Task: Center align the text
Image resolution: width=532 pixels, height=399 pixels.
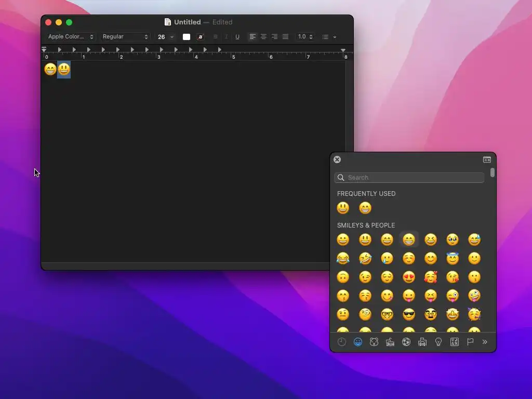Action: [x=263, y=37]
